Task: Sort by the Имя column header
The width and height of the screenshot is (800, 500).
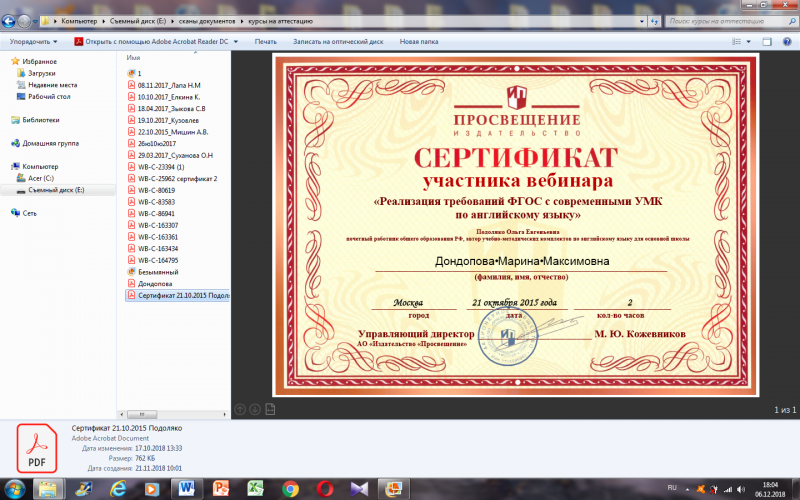Action: tap(134, 58)
